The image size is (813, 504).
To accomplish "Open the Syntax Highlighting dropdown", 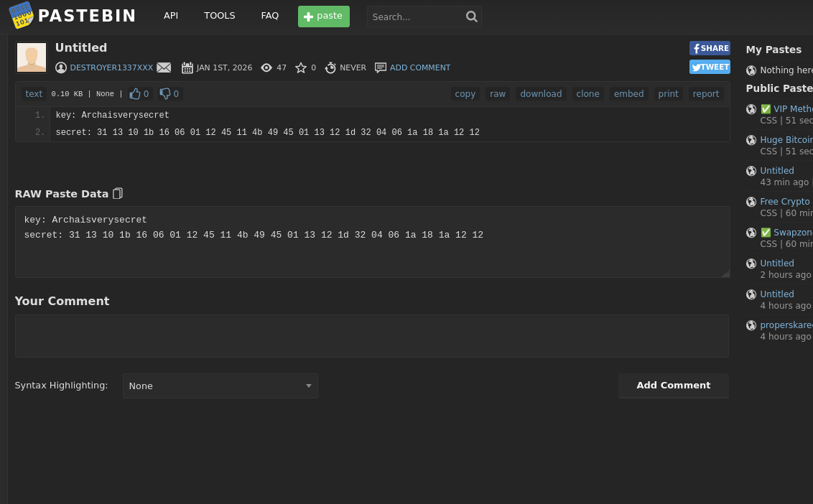I will pos(220,386).
